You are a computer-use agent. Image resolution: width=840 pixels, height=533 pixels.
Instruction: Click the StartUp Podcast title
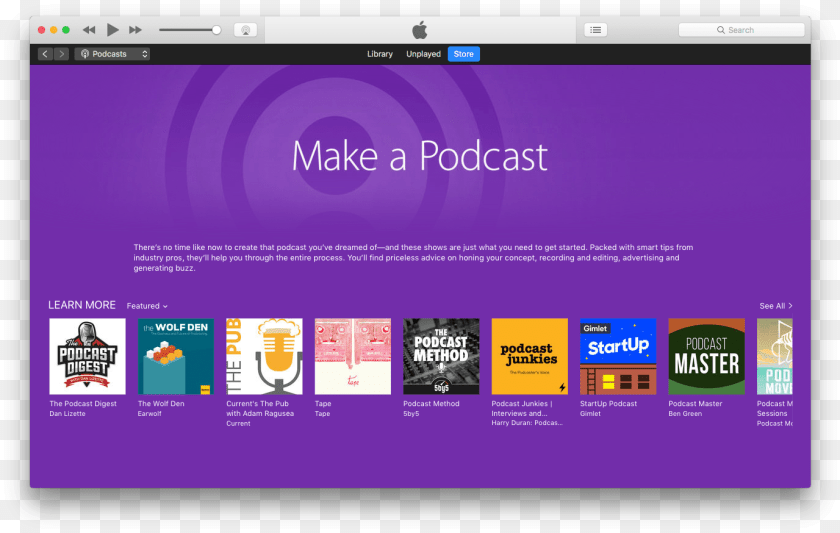[x=609, y=403]
